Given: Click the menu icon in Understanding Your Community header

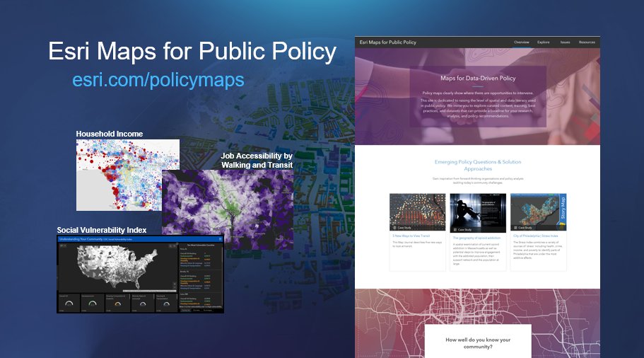Looking at the screenshot, I should 220,239.
